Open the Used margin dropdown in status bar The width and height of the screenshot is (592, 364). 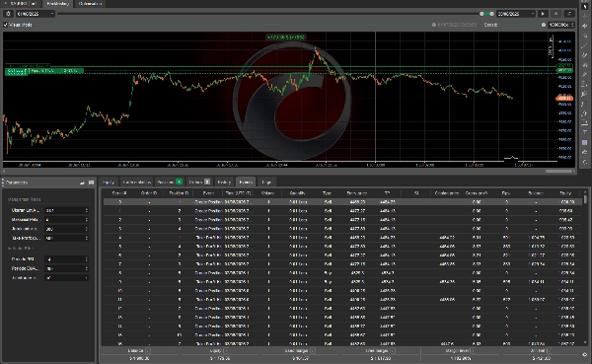[x=312, y=351]
